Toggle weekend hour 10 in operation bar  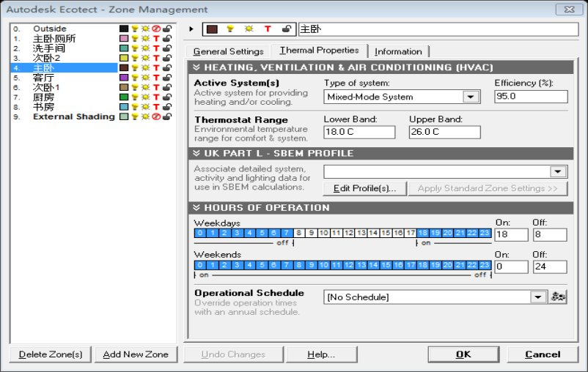(x=323, y=265)
